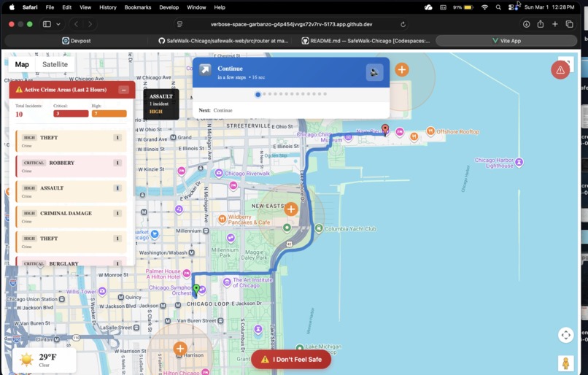Click Chicago Children's Museum marker
This screenshot has width=588, height=375.
(349, 137)
